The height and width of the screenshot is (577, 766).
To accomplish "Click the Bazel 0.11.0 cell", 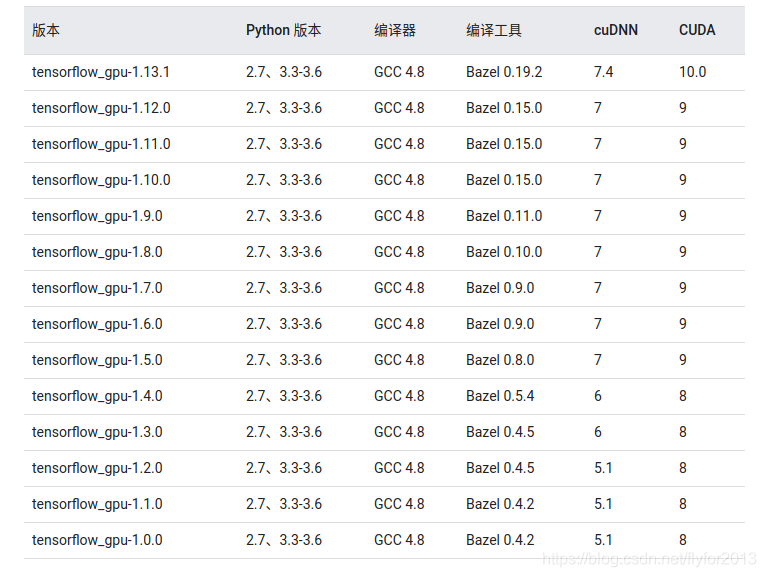I will (x=504, y=216).
